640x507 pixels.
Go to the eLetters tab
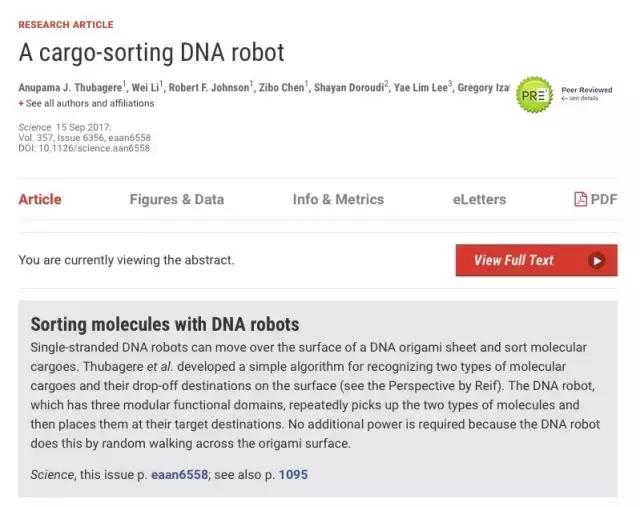click(x=479, y=199)
